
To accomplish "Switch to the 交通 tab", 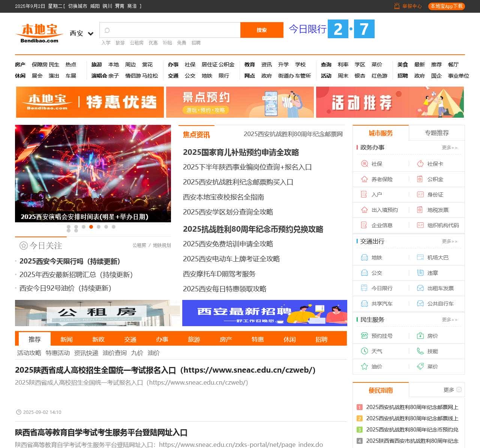I will pos(130,339).
